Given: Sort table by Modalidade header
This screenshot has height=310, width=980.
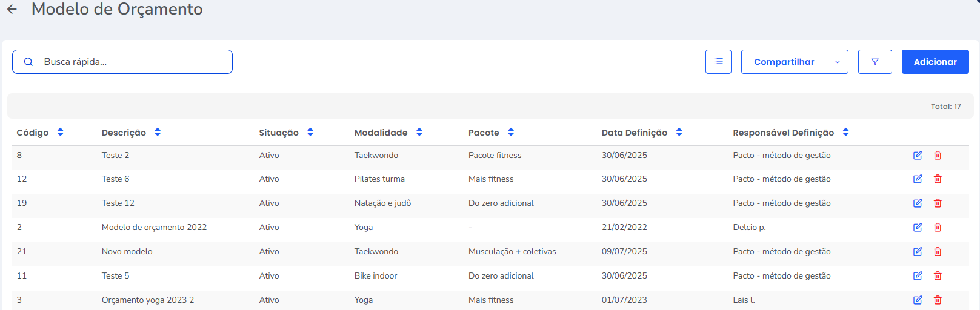Looking at the screenshot, I should pyautogui.click(x=419, y=133).
